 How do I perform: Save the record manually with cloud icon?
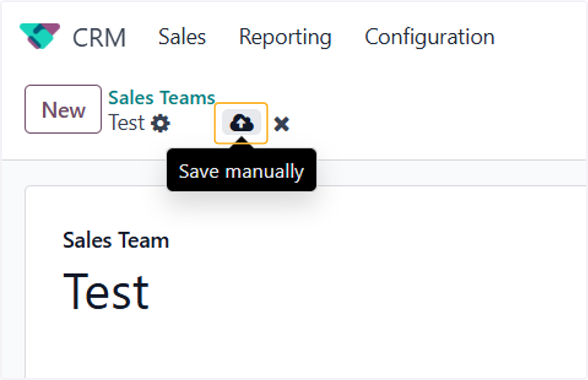click(x=241, y=123)
